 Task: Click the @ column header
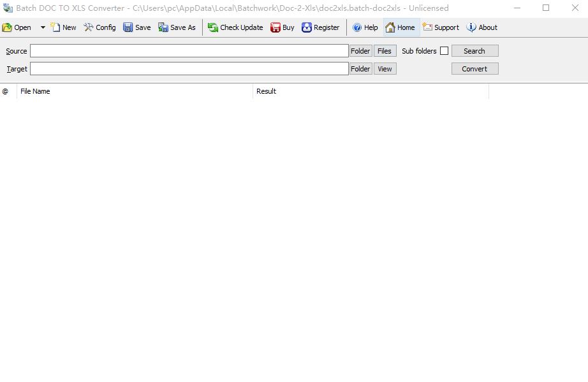tap(8, 91)
